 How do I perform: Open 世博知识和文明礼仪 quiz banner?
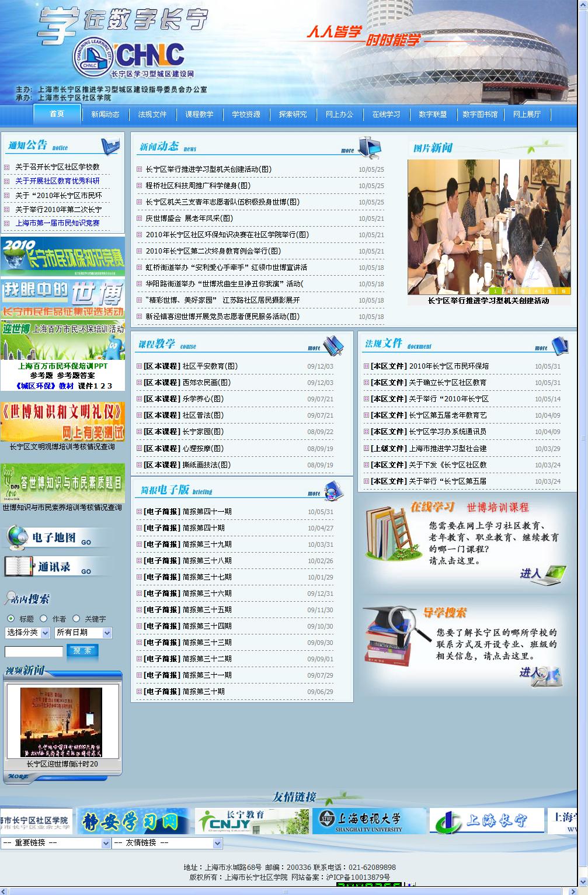coord(62,421)
